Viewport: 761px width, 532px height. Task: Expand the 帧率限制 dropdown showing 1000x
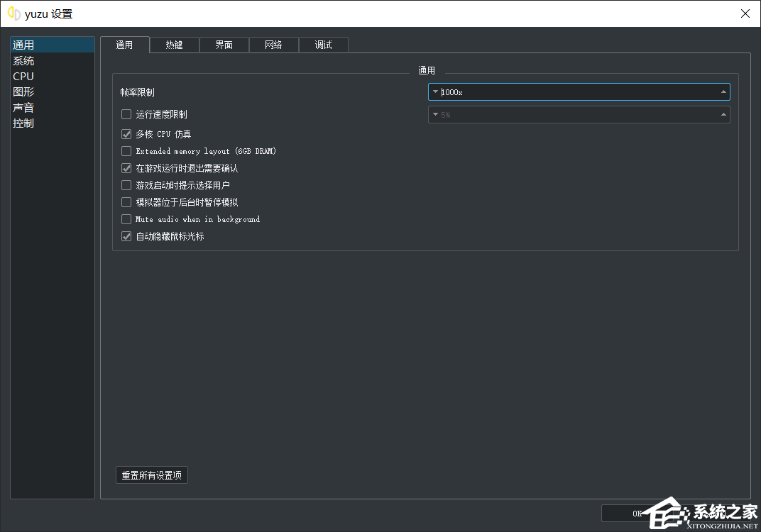click(x=579, y=92)
